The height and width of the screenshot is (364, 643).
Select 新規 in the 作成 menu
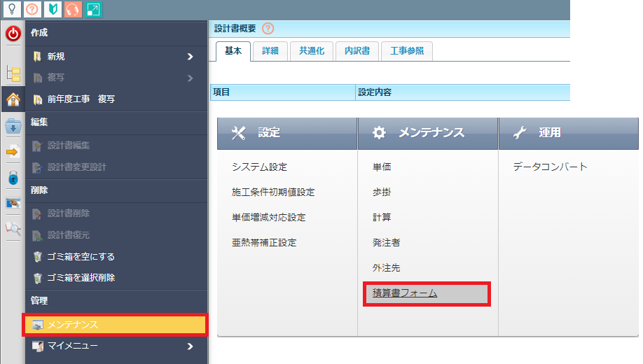[x=116, y=57]
